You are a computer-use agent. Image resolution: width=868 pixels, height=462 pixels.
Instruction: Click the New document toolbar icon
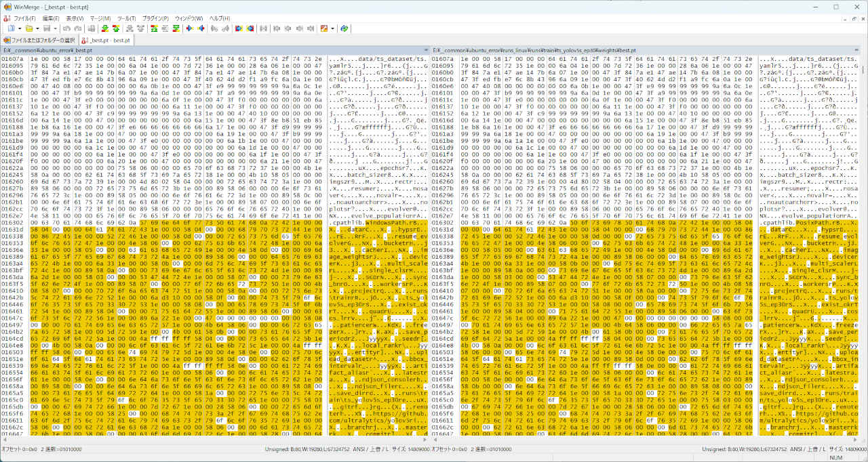(x=12, y=28)
